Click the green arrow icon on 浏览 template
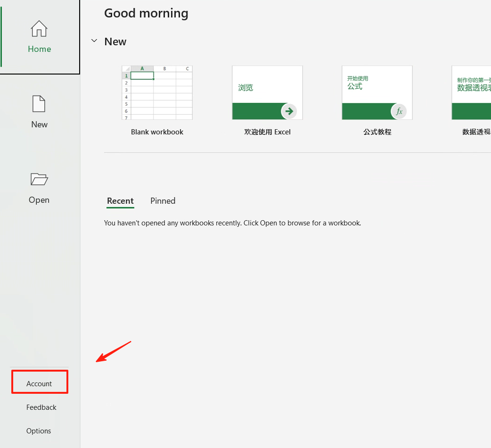The image size is (491, 448). (289, 111)
